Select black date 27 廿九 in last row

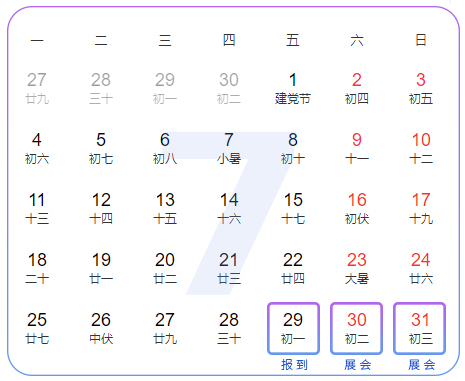(x=165, y=329)
